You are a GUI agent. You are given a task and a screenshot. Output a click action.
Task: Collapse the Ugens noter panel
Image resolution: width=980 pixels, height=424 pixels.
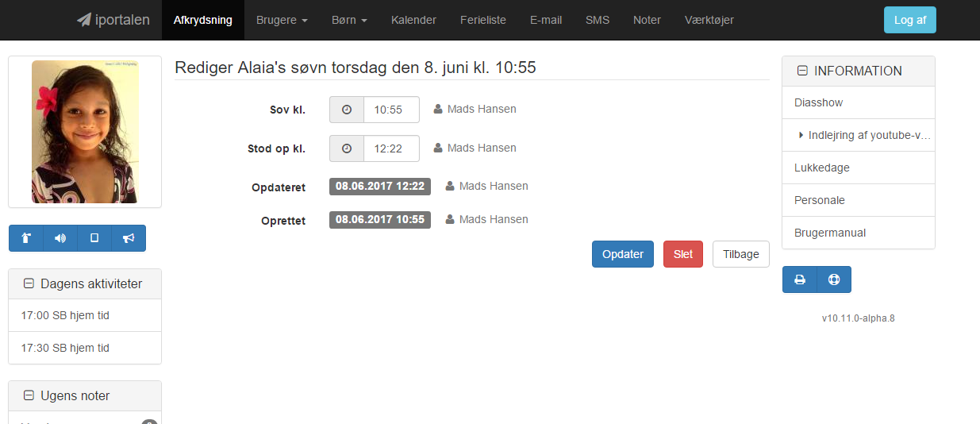(x=29, y=395)
